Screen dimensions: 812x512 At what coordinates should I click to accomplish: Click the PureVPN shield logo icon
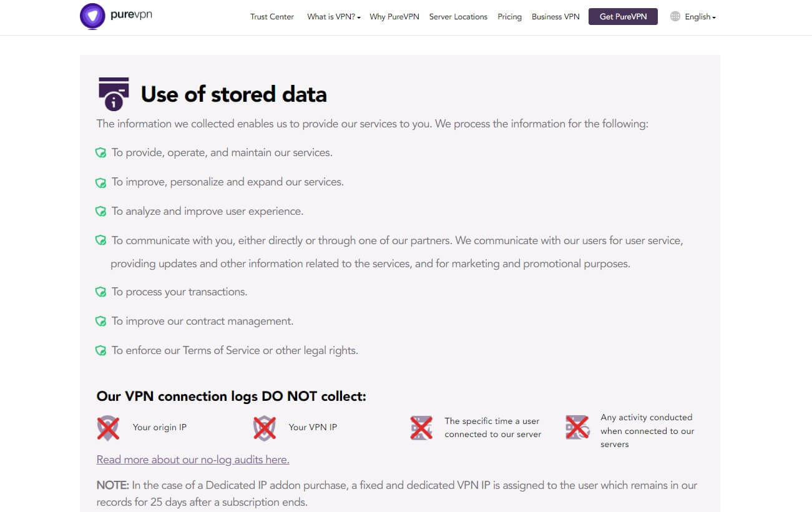[x=92, y=16]
